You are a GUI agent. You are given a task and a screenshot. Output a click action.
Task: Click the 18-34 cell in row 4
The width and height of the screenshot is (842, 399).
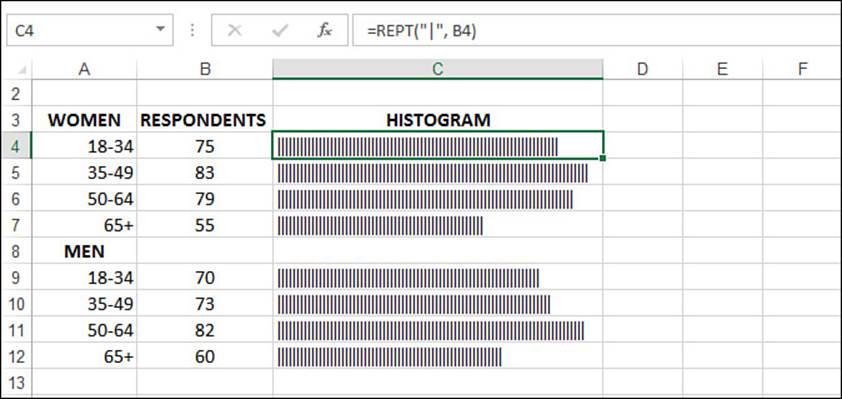click(84, 146)
